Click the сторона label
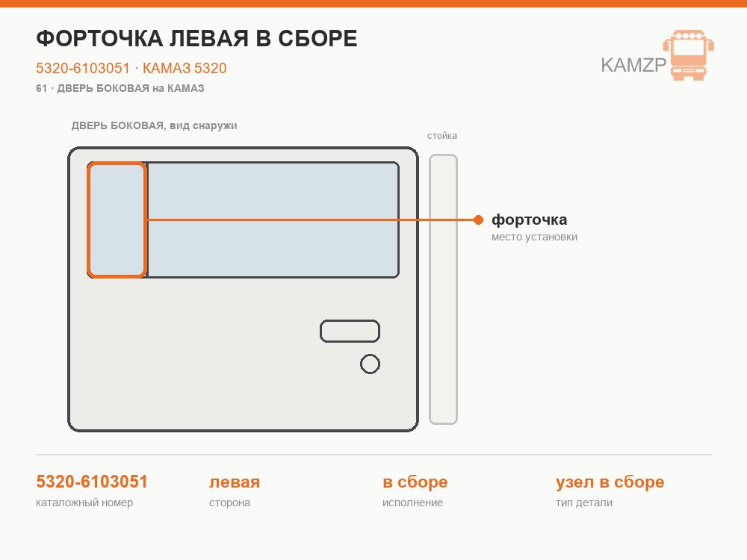The width and height of the screenshot is (747, 560). [x=229, y=503]
